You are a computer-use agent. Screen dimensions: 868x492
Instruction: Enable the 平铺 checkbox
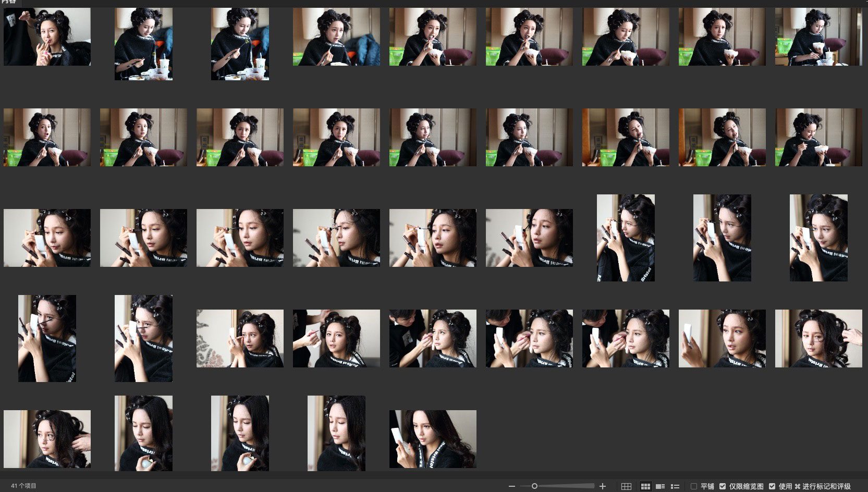[x=694, y=486]
